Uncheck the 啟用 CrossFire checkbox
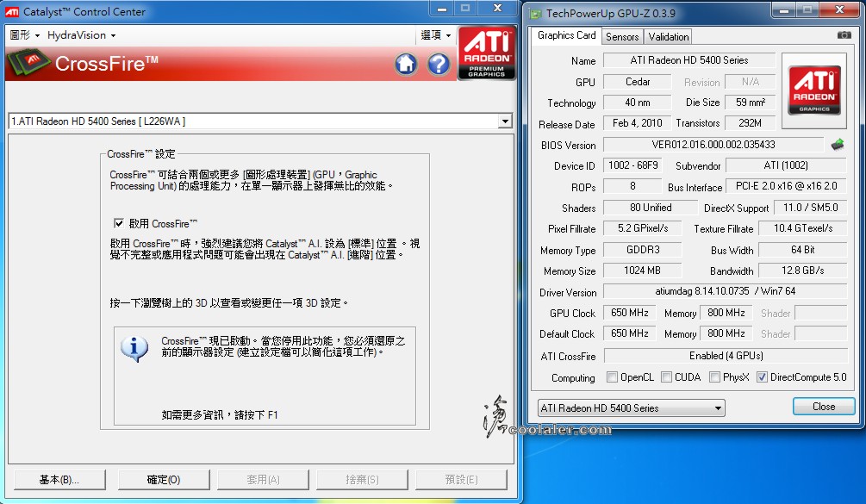The image size is (866, 504). click(119, 223)
